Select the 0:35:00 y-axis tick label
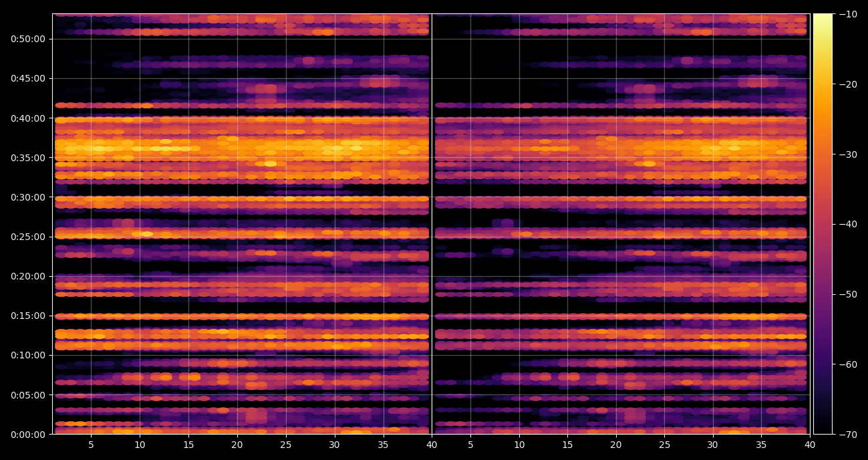The image size is (868, 460). click(x=27, y=158)
